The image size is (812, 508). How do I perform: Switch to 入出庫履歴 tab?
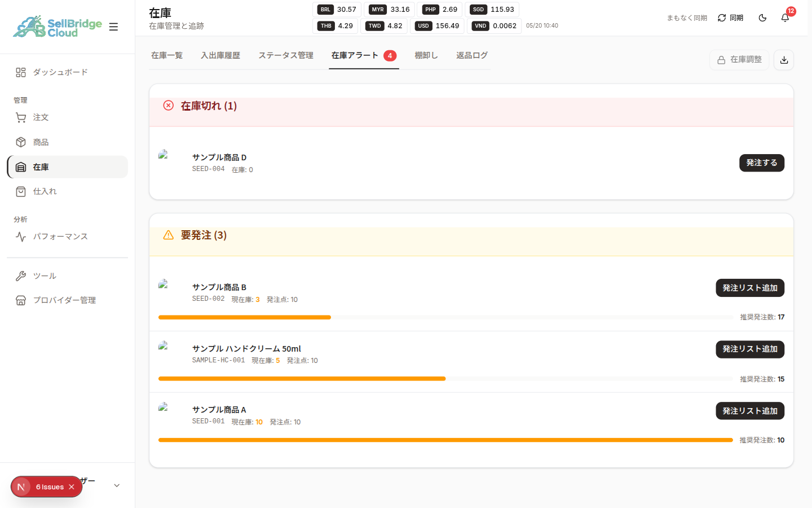(220, 55)
